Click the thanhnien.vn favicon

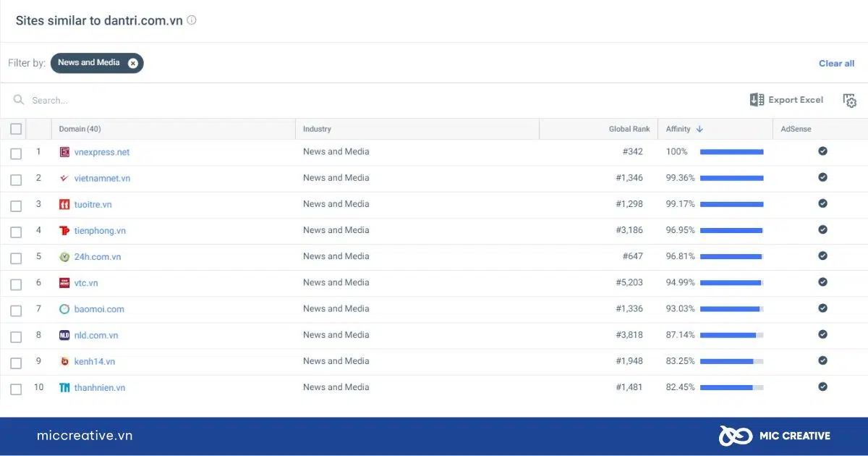click(x=64, y=388)
